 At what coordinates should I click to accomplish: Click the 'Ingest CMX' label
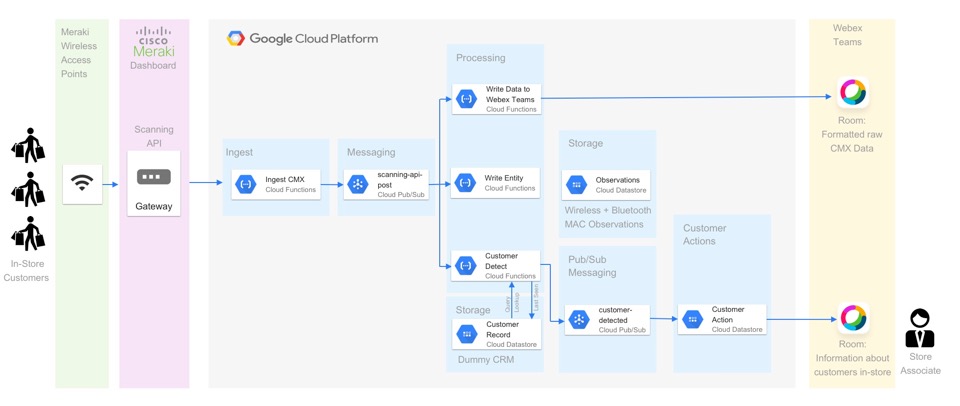tap(285, 179)
